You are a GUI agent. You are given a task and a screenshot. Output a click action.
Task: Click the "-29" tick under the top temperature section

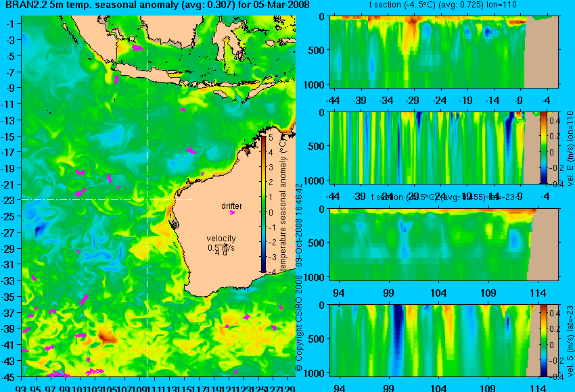[x=413, y=100]
